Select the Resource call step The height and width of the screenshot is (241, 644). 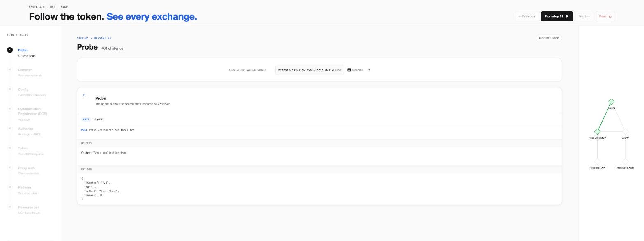tap(29, 210)
